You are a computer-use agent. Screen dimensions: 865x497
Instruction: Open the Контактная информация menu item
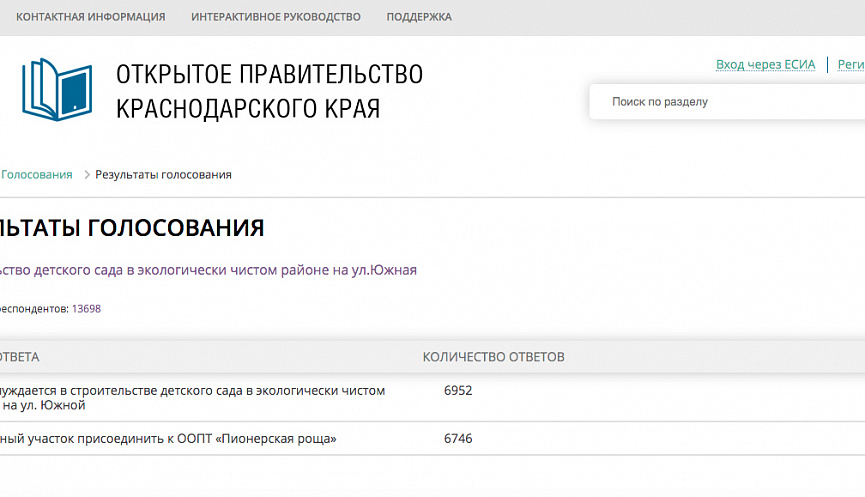(91, 17)
